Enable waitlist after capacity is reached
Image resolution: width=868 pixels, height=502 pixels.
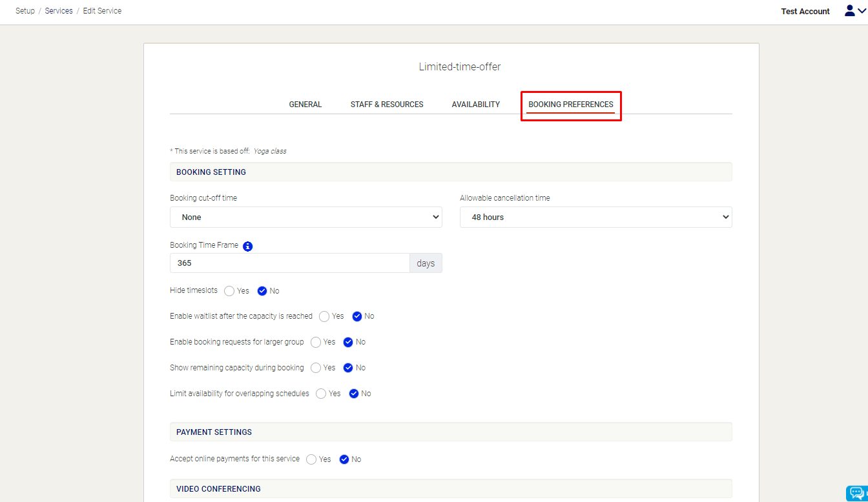(323, 316)
